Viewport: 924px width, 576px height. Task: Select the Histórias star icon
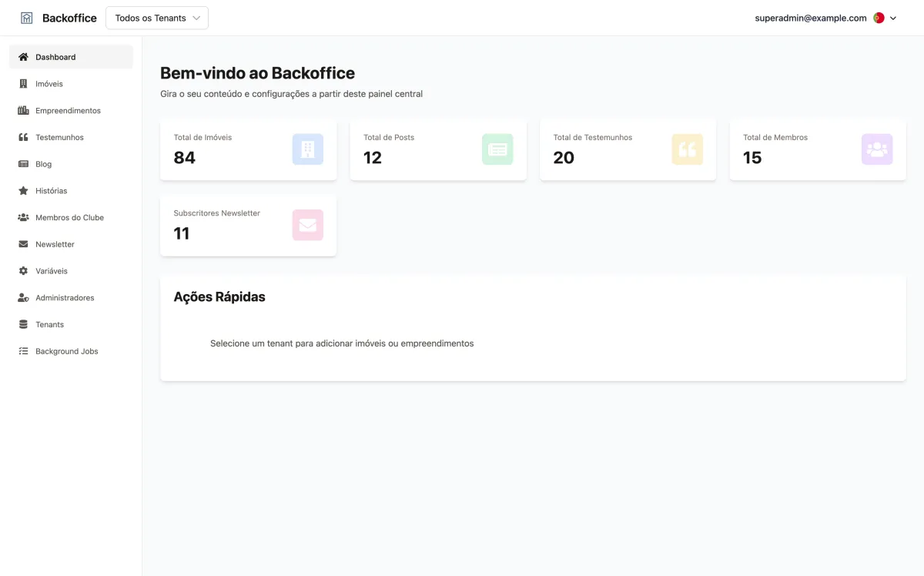point(22,190)
